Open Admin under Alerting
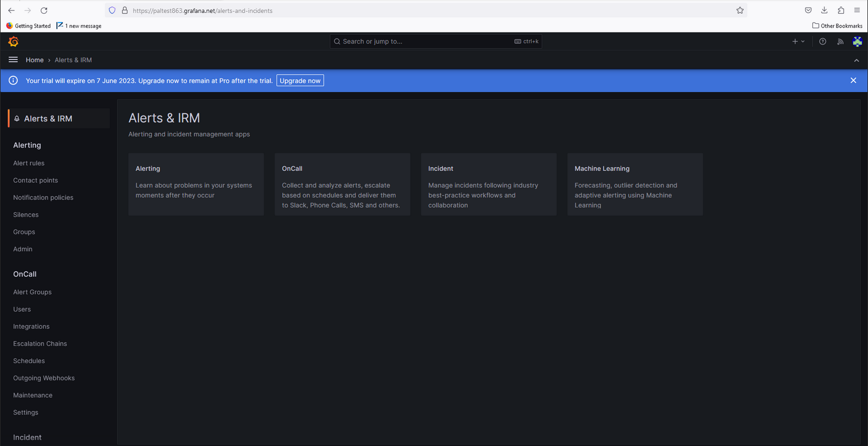This screenshot has height=446, width=868. 23,249
